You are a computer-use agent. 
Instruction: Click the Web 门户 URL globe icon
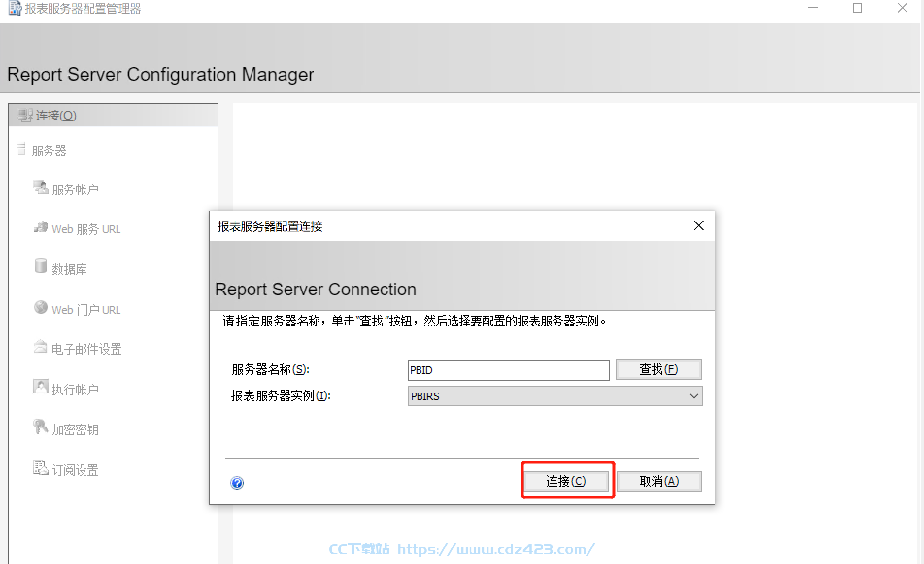coord(41,307)
